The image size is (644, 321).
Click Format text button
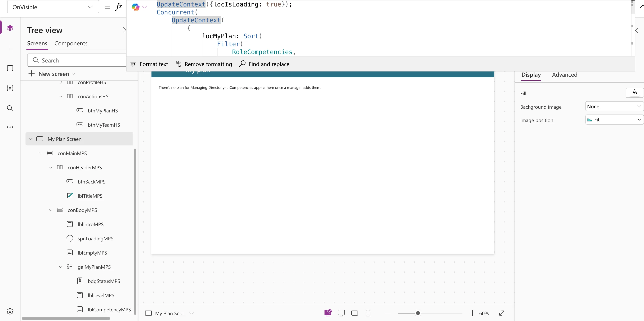coord(149,64)
